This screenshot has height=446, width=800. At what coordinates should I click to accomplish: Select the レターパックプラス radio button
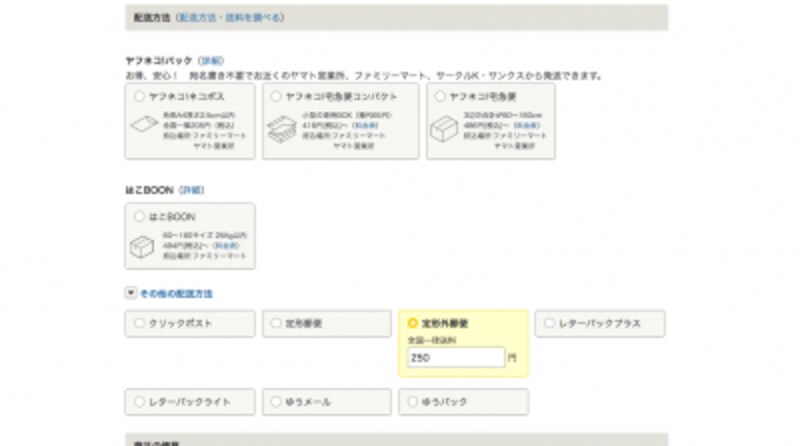549,323
